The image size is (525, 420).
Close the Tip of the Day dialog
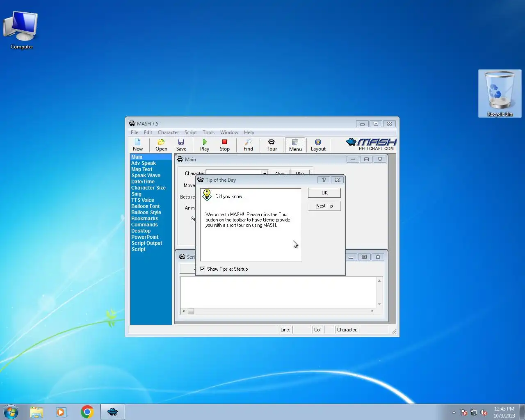coord(337,180)
